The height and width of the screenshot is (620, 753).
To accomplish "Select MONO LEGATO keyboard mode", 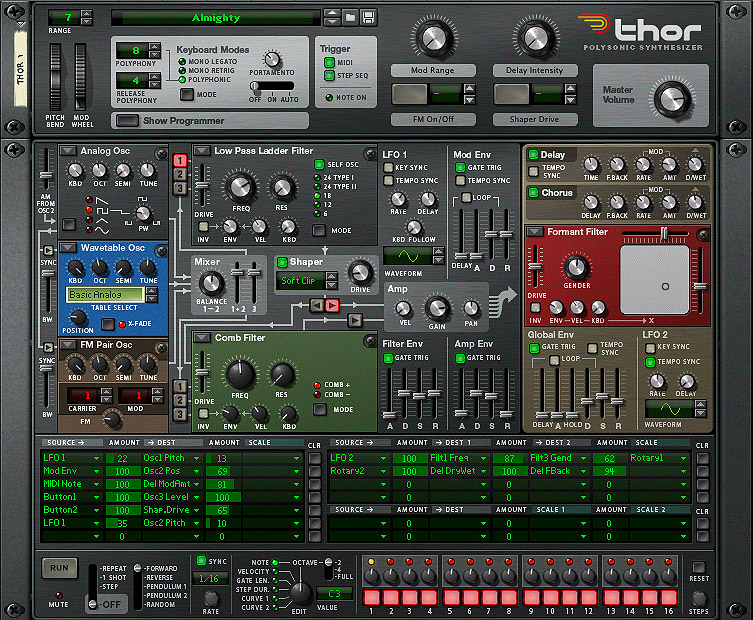I will pyautogui.click(x=182, y=61).
